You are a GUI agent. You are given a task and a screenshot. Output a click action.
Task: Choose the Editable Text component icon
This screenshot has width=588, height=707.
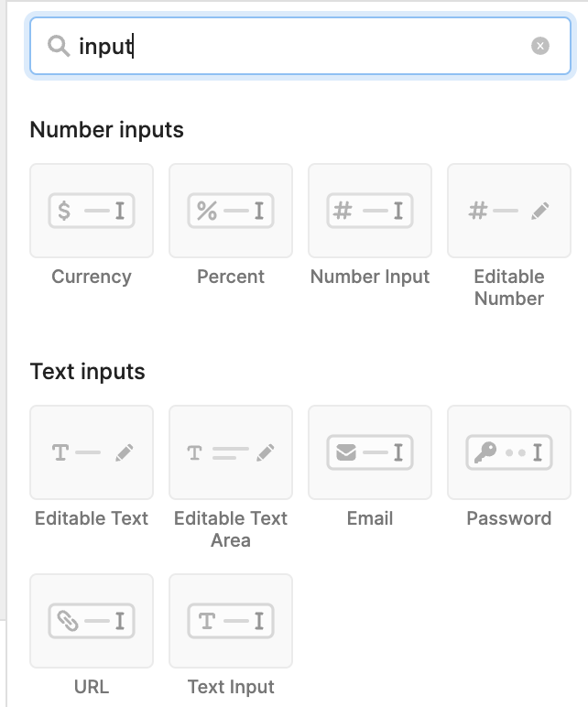92,452
